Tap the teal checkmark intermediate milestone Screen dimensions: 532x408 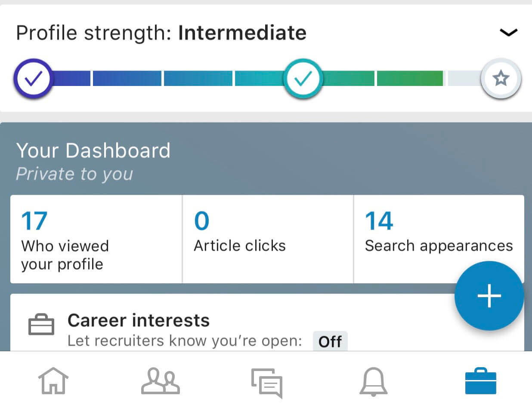pos(303,79)
